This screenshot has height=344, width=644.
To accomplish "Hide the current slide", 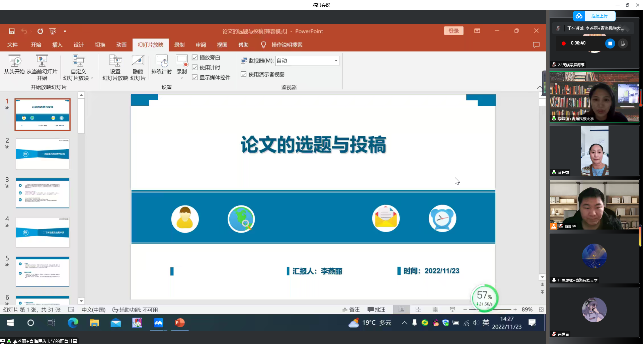I will pyautogui.click(x=138, y=67).
